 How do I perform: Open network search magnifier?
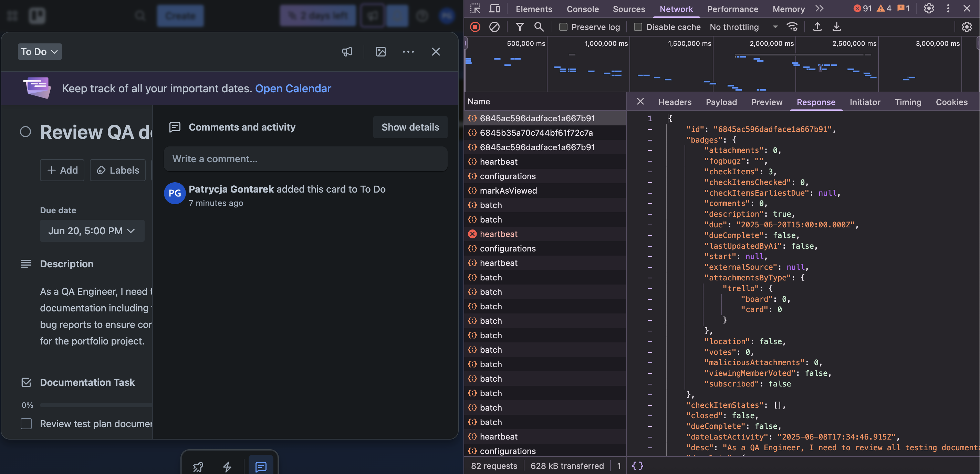tap(539, 27)
